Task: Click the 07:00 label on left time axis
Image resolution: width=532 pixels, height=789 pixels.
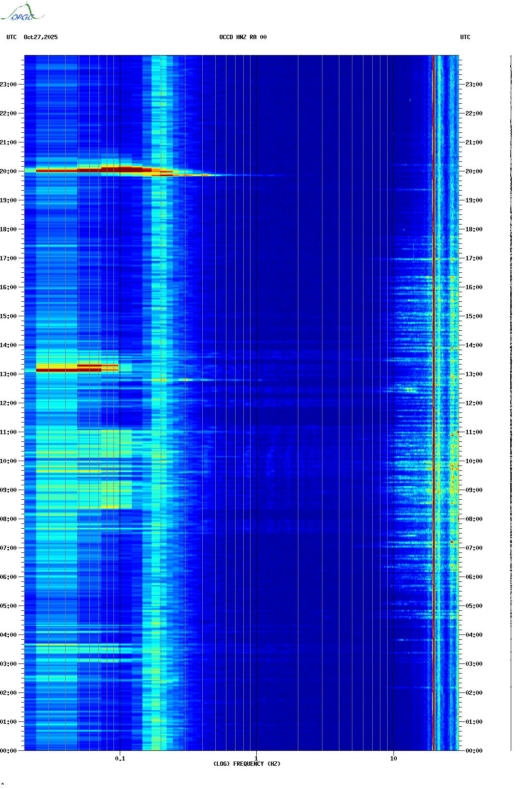Action: [x=8, y=548]
